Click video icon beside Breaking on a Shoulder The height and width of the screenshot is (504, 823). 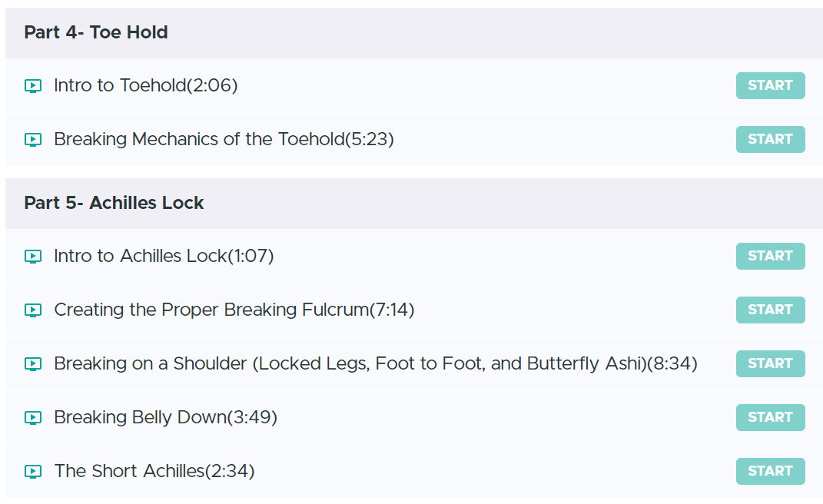pyautogui.click(x=33, y=364)
